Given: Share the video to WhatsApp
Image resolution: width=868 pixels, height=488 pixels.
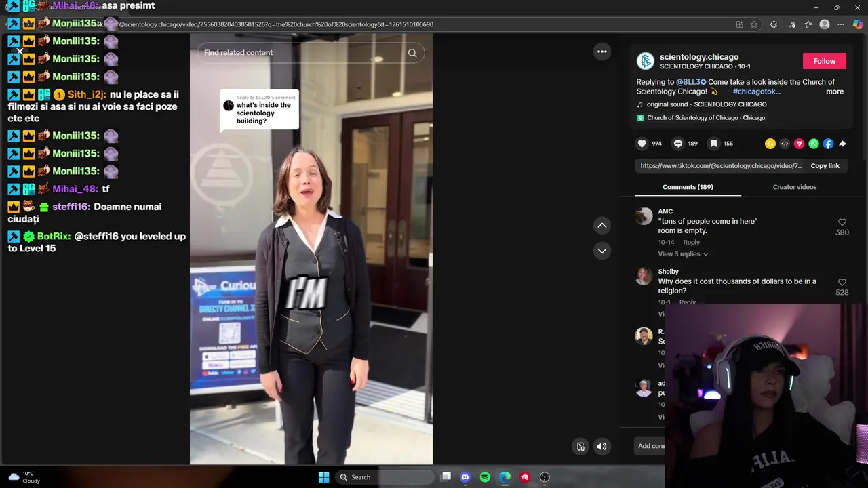Looking at the screenshot, I should (814, 144).
